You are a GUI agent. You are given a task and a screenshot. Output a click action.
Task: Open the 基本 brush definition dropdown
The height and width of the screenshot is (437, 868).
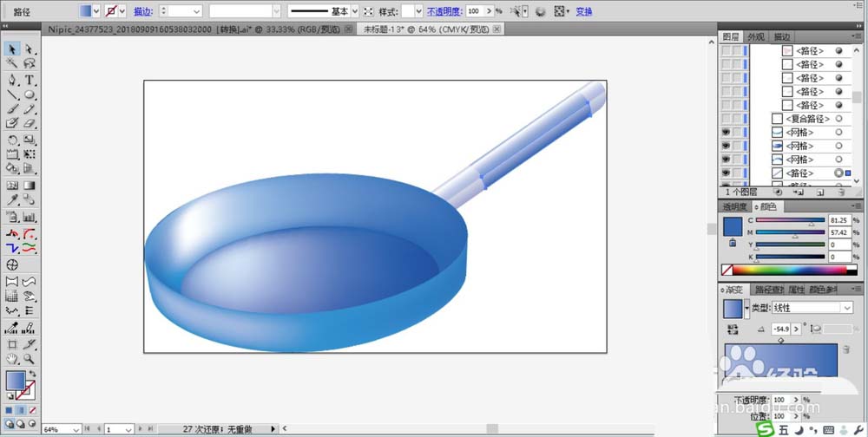pyautogui.click(x=355, y=11)
